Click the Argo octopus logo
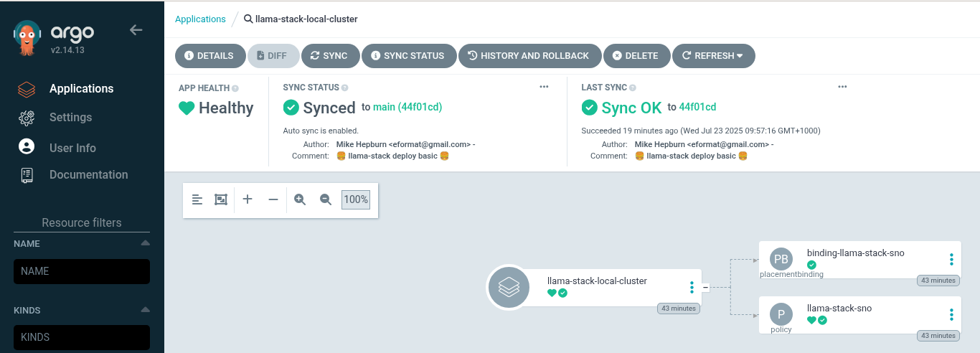 point(27,39)
